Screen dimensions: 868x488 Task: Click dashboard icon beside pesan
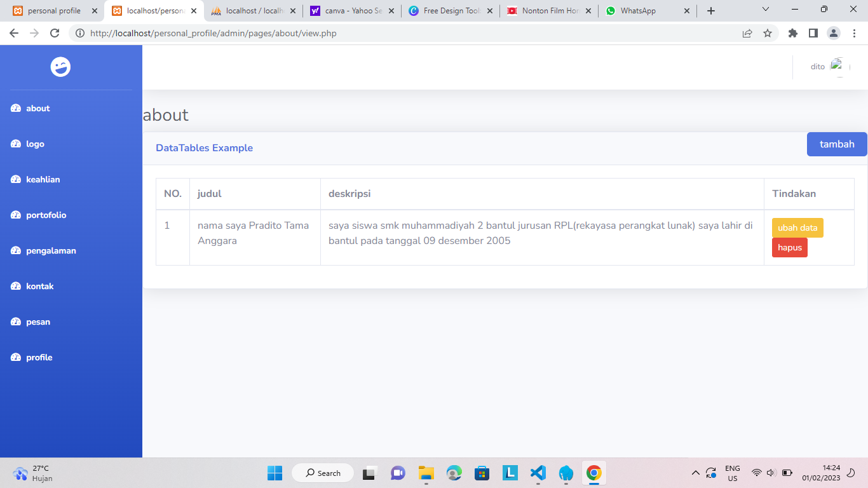coord(16,322)
